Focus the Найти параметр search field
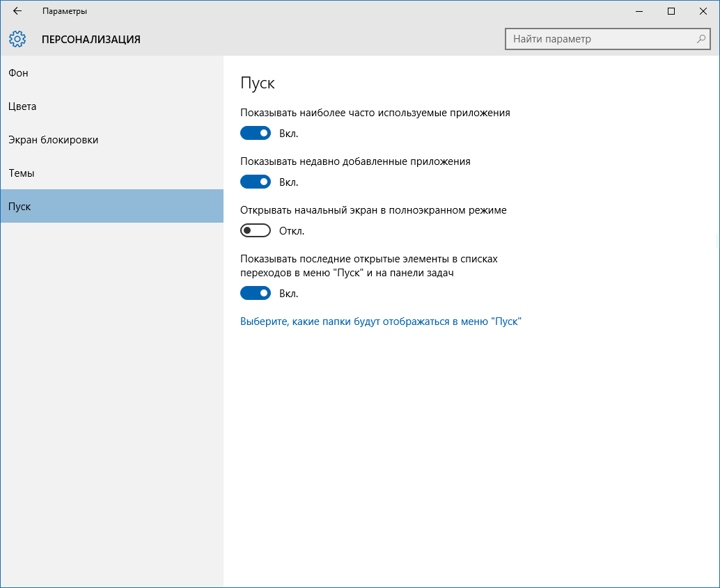The image size is (720, 588). (599, 39)
